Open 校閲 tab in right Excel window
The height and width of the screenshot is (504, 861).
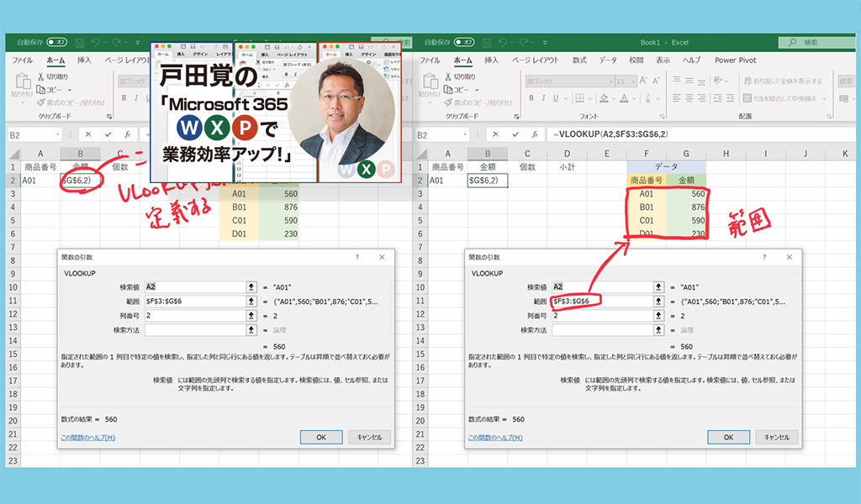tap(636, 60)
